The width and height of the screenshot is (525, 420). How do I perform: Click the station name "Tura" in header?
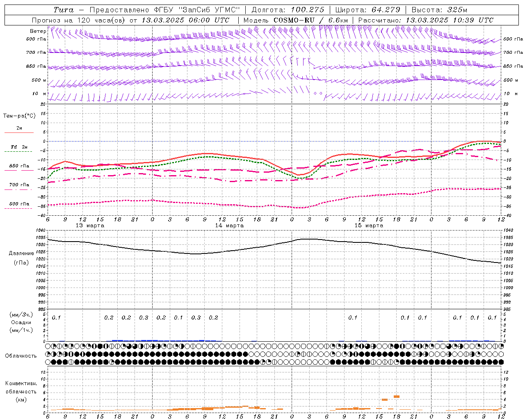coord(64,10)
